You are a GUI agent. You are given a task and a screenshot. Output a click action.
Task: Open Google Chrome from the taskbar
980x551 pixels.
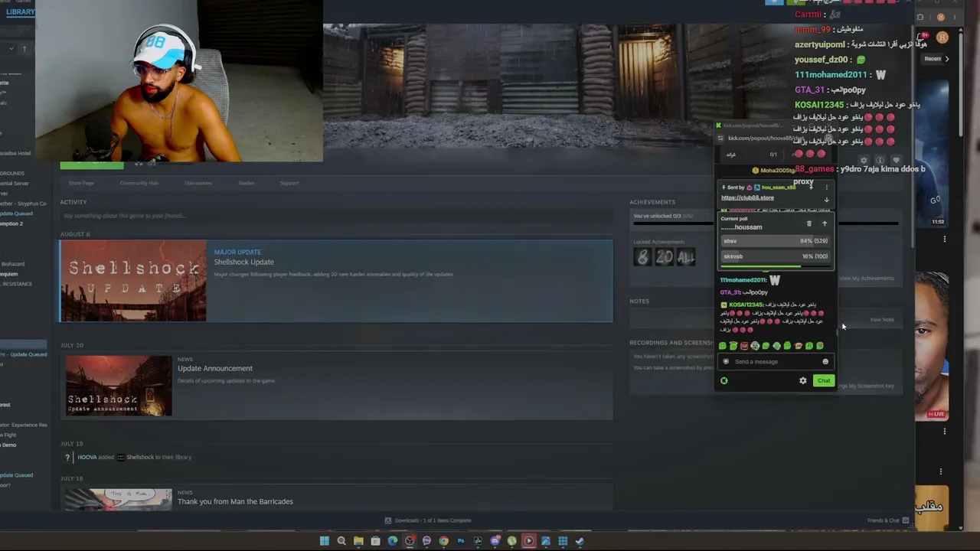pos(443,541)
